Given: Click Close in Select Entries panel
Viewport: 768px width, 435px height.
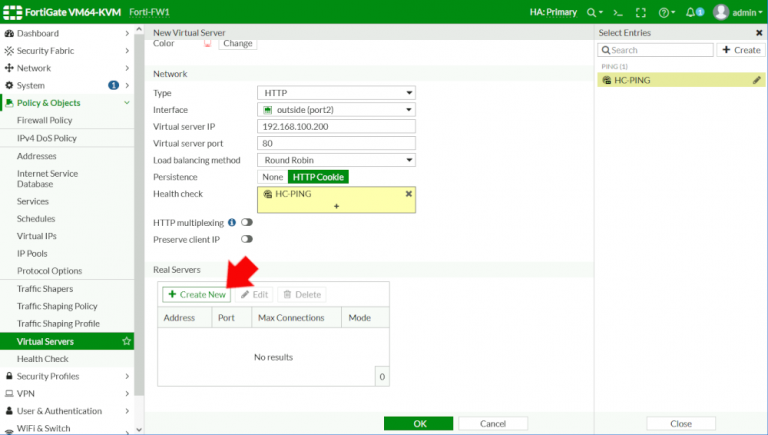Looking at the screenshot, I should pos(681,424).
